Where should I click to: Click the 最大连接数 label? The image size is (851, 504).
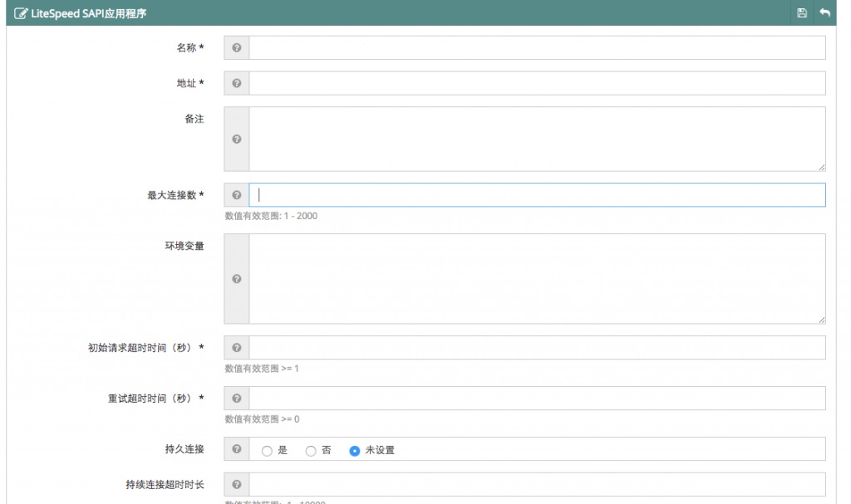[175, 195]
